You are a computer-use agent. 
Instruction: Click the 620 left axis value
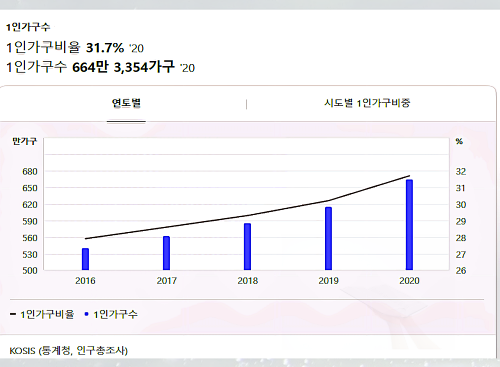30,205
